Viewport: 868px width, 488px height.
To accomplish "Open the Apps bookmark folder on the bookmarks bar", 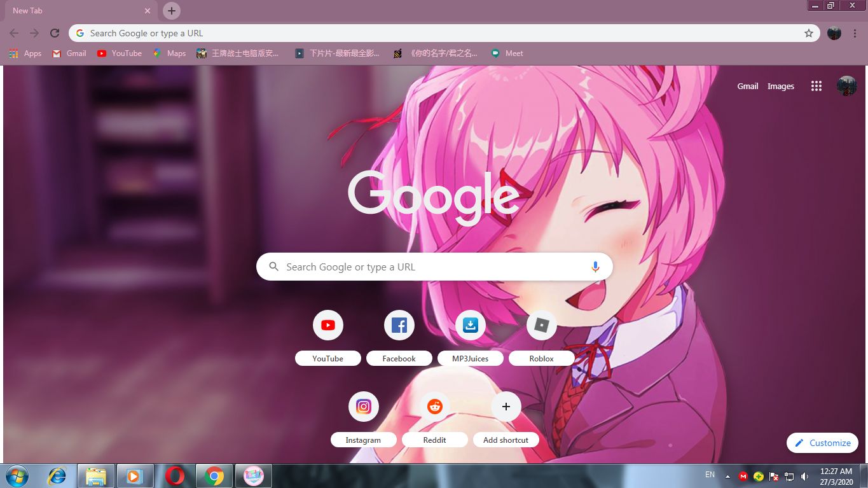I will point(25,53).
